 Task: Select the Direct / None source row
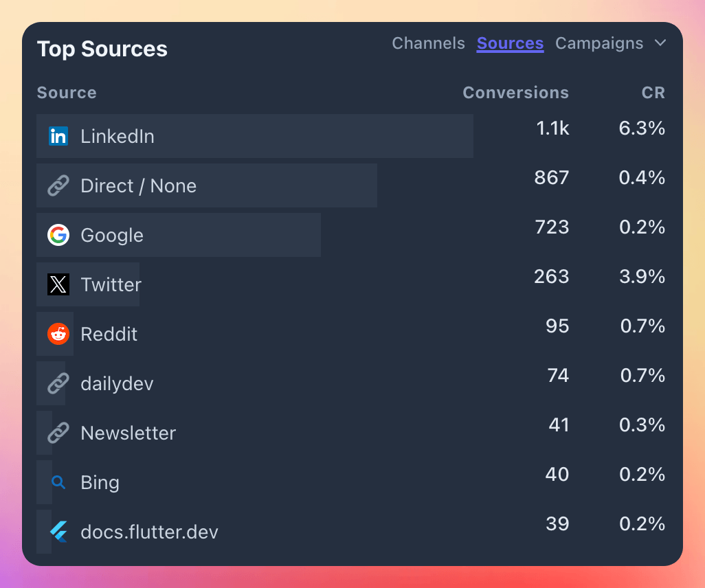(206, 185)
